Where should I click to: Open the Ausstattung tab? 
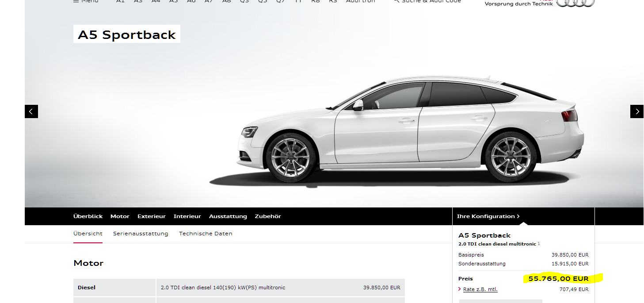coord(228,216)
